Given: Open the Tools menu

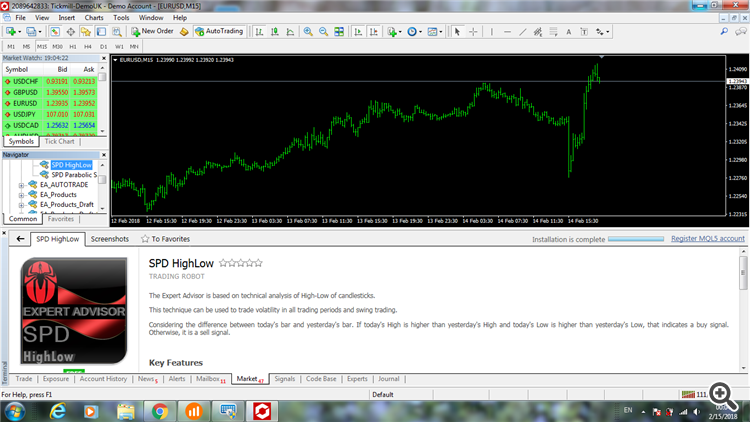Looking at the screenshot, I should click(x=121, y=18).
